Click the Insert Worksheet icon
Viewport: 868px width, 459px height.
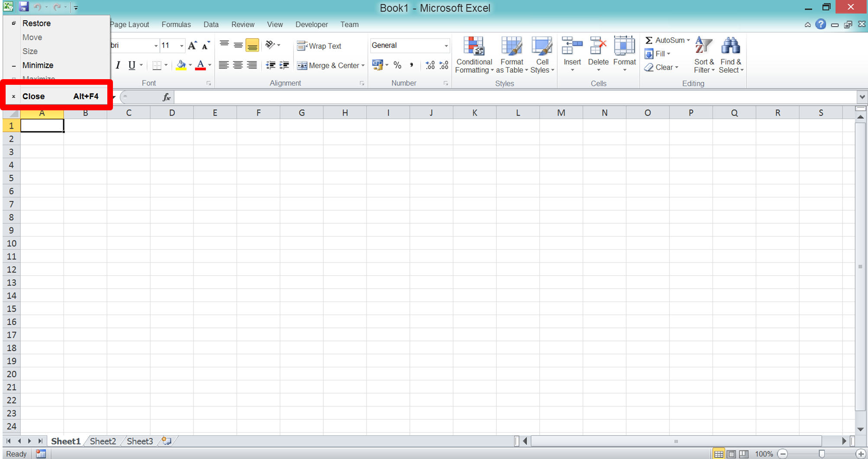pyautogui.click(x=167, y=441)
